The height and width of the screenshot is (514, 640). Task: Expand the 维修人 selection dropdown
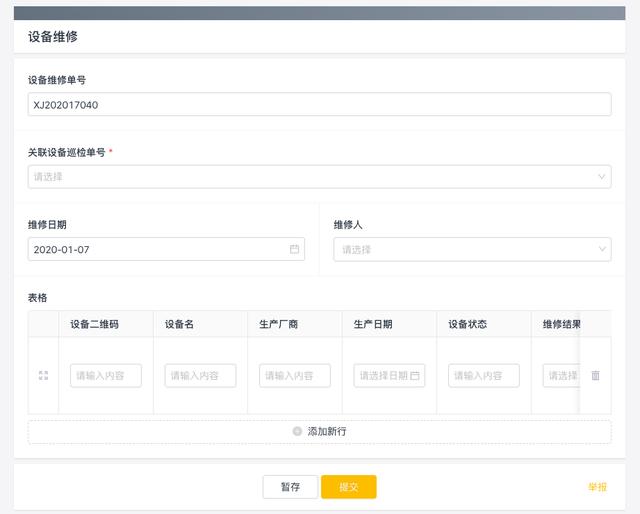472,249
